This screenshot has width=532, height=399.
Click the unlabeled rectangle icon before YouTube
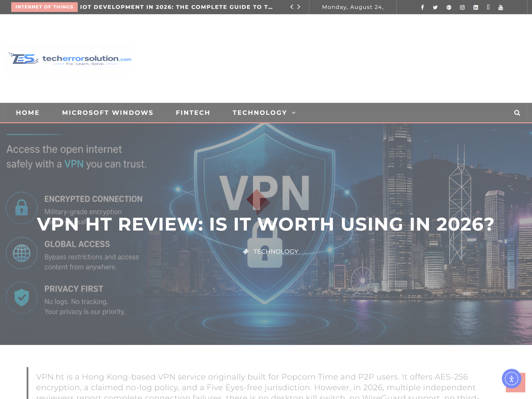tap(488, 7)
